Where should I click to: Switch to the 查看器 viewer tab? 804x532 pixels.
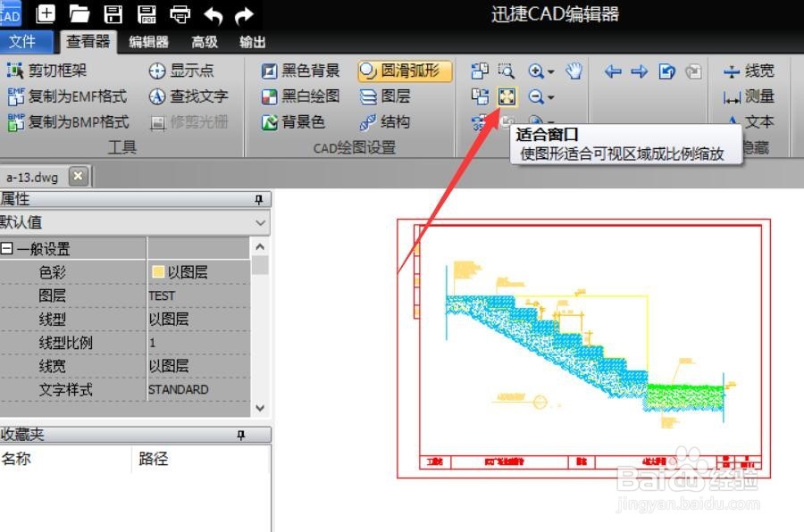(88, 42)
